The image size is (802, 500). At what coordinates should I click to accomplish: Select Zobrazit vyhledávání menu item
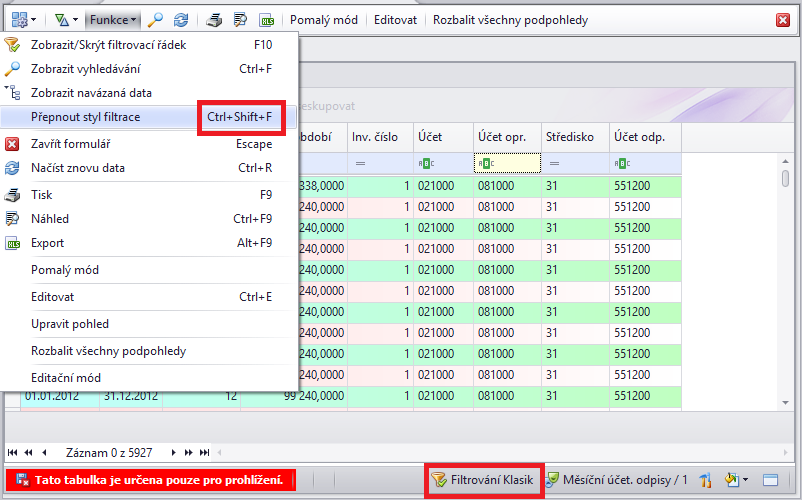[x=148, y=69]
